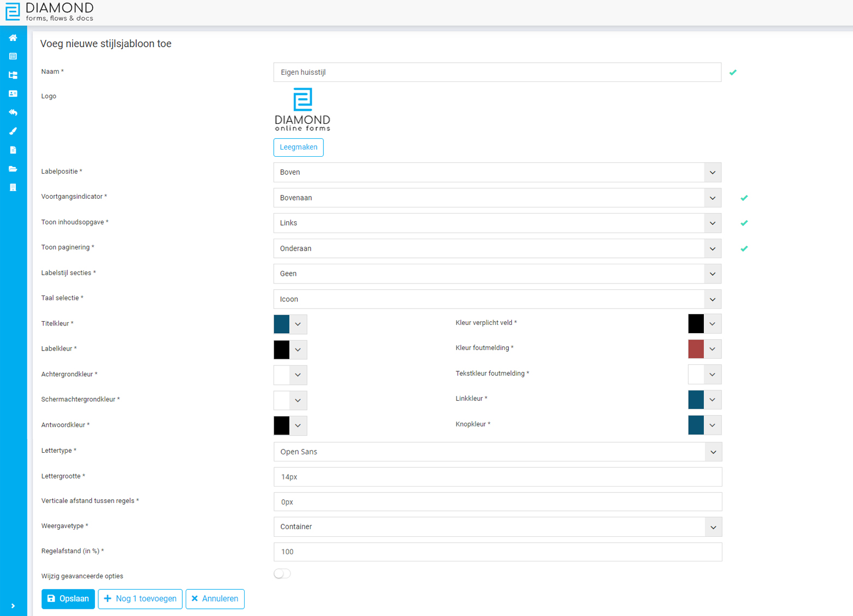The width and height of the screenshot is (853, 616).
Task: Open the document icon in sidebar
Action: click(13, 150)
